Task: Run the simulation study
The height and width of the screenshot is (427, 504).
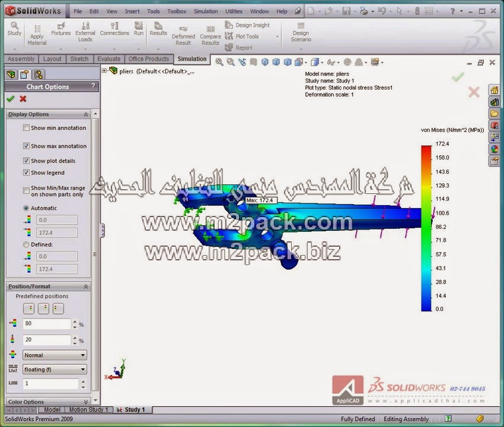Action: (139, 29)
